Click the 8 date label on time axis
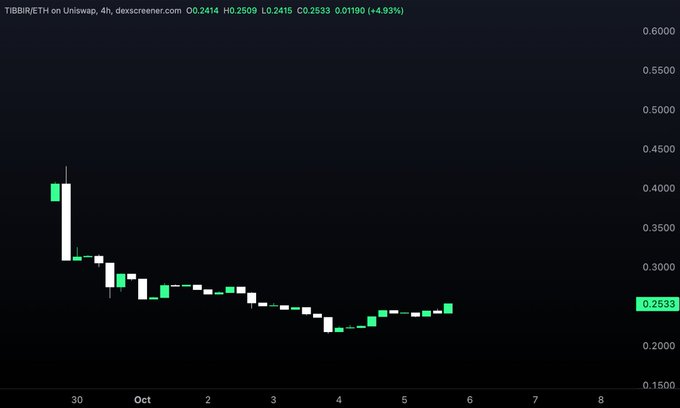The height and width of the screenshot is (408, 680). [x=601, y=400]
